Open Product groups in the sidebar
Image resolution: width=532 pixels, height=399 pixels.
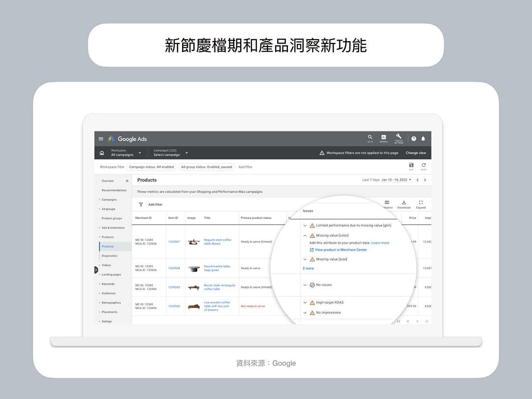click(x=112, y=218)
